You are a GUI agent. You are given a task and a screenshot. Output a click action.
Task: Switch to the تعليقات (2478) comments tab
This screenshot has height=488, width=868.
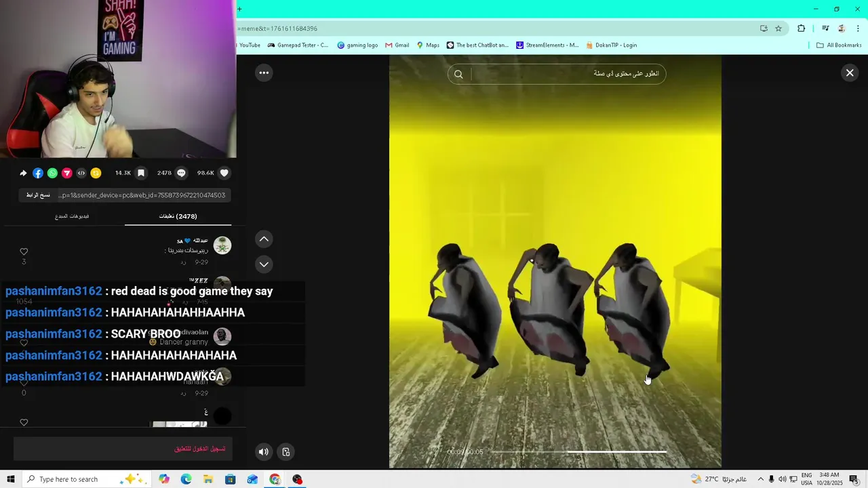click(178, 216)
